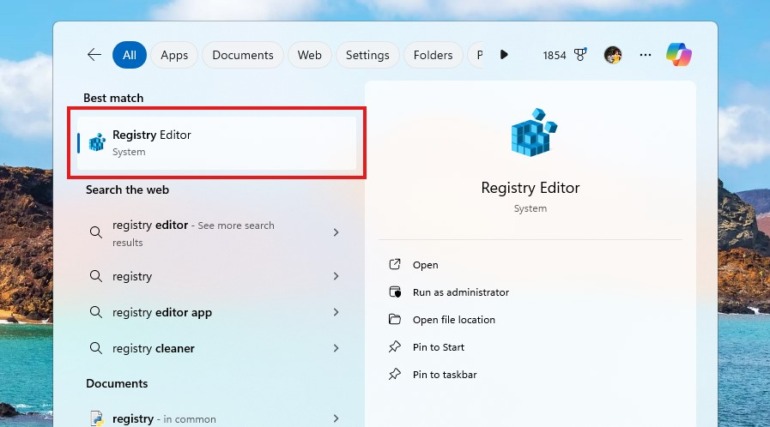770x427 pixels.
Task: Click magnifier icon beside registry cleaner
Action: tap(96, 348)
